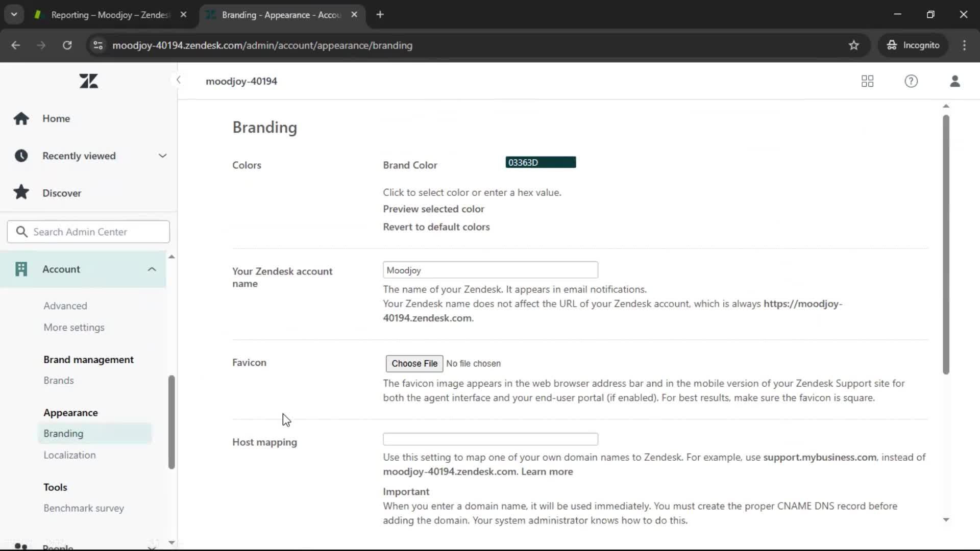Click the main page vertical scrollbar
This screenshot has height=551, width=980.
946,245
